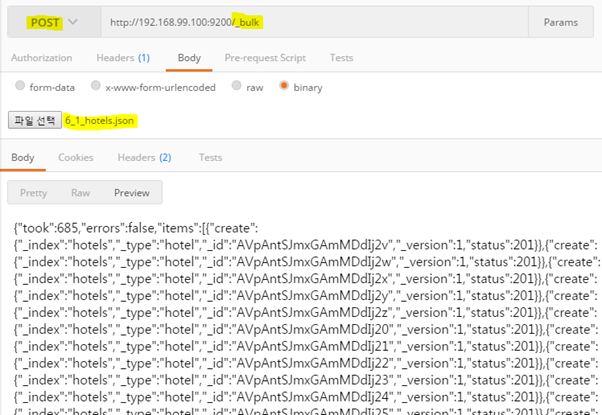Switch to the Authorization tab
The height and width of the screenshot is (415, 602).
point(42,58)
